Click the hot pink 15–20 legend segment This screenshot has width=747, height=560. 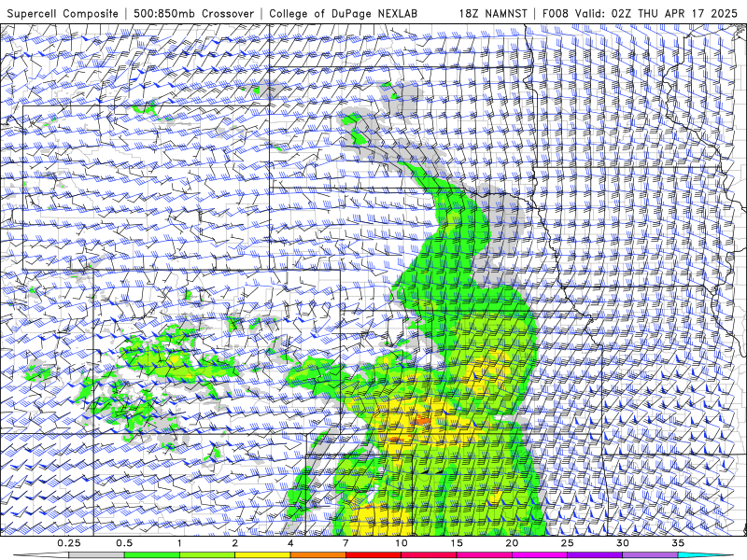pyautogui.click(x=484, y=555)
